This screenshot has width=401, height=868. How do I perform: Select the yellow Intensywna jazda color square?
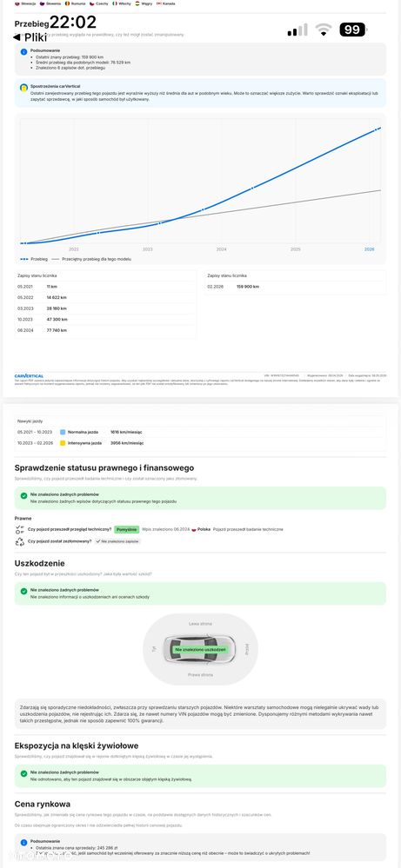[x=63, y=443]
